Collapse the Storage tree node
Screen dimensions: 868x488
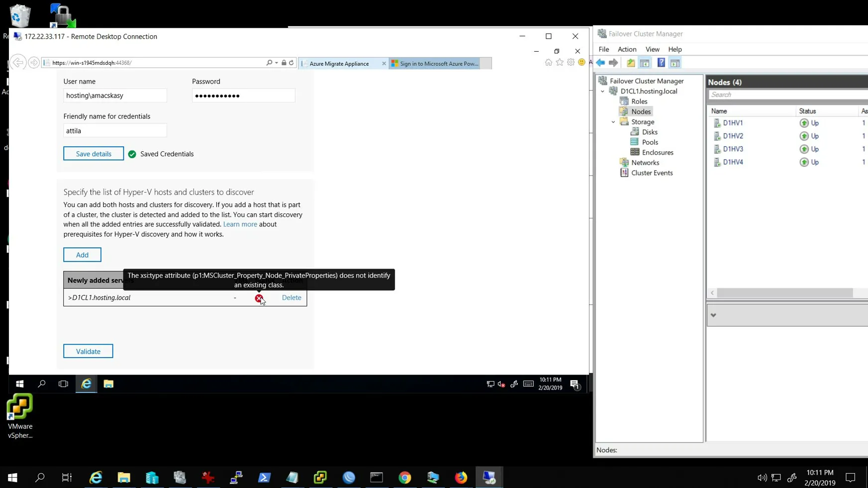click(x=613, y=122)
